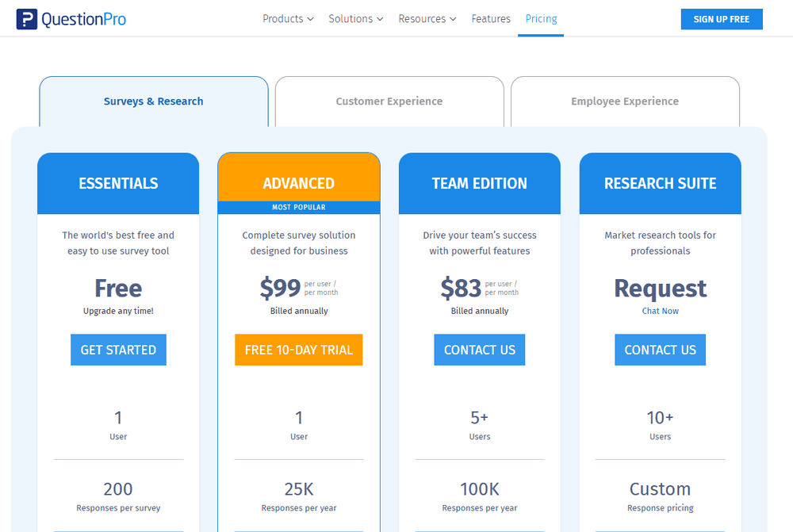Open the Resources dropdown menu

(427, 19)
